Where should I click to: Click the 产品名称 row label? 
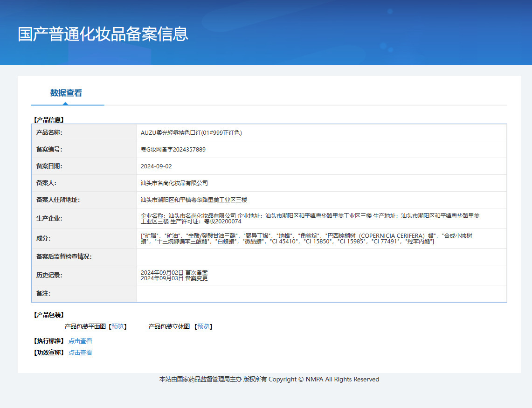pos(49,133)
